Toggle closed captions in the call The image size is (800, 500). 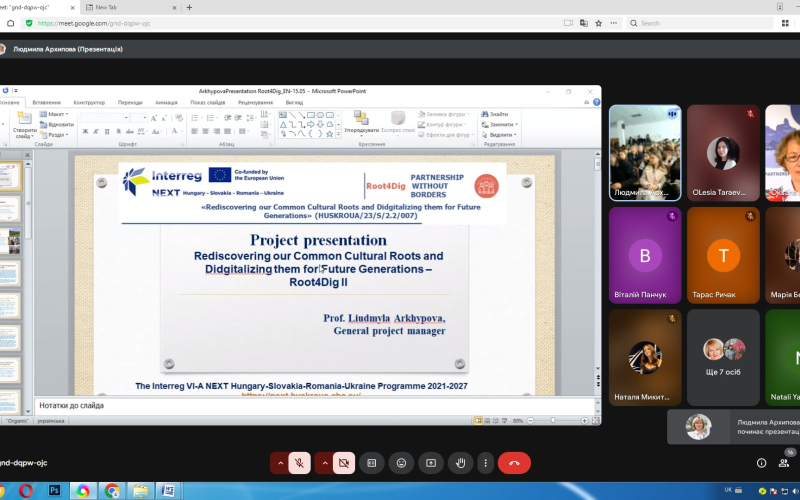point(371,463)
